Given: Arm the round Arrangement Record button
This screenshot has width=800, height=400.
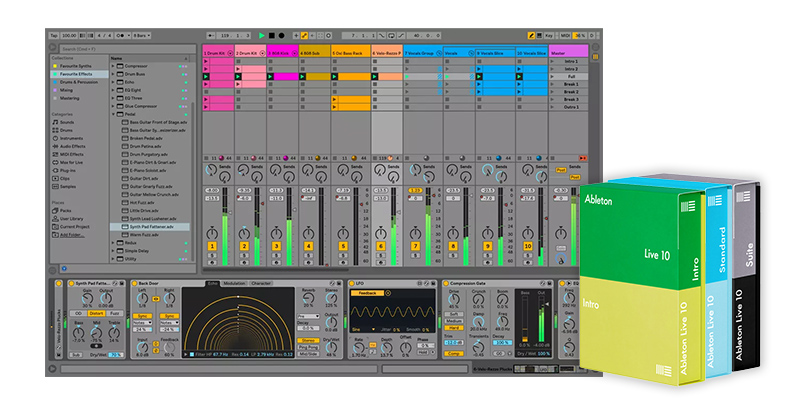Looking at the screenshot, I should pos(281,36).
